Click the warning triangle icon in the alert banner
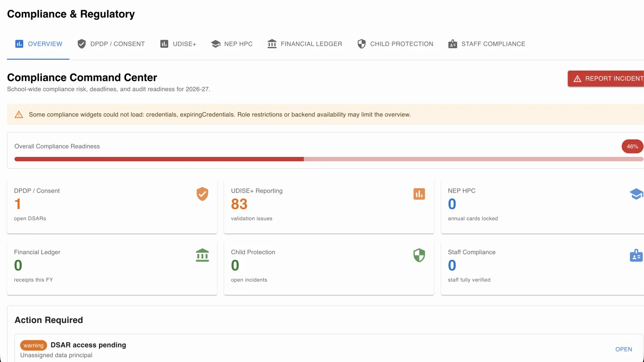 click(x=19, y=115)
